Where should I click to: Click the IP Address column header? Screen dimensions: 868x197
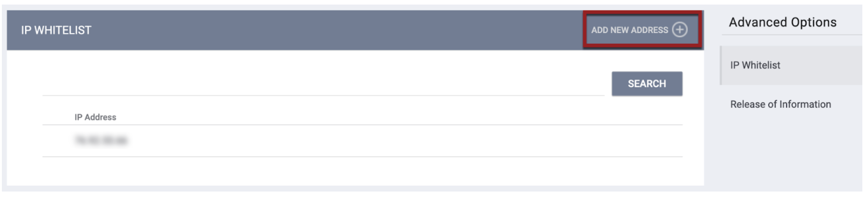point(95,117)
